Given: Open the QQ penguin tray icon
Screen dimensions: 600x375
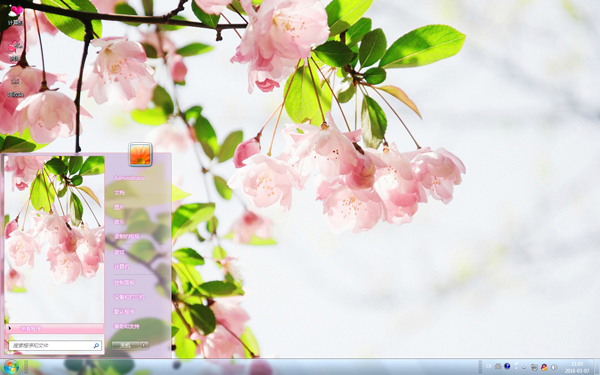Looking at the screenshot, I should pos(544,367).
